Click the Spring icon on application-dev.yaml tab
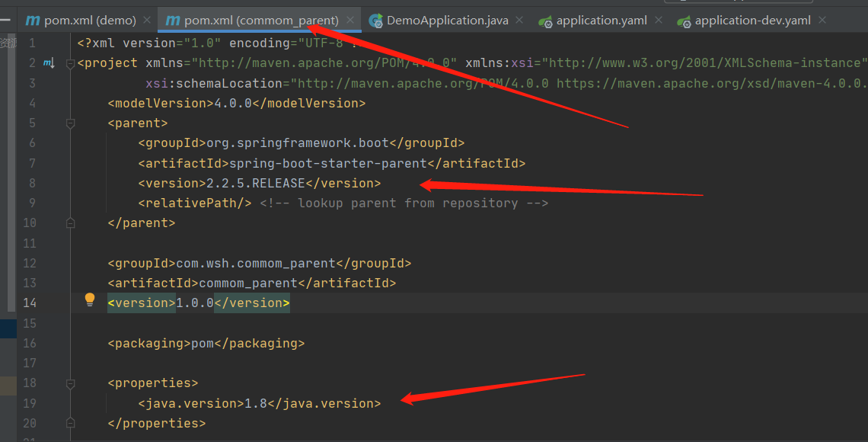This screenshot has height=442, width=868. coord(684,21)
